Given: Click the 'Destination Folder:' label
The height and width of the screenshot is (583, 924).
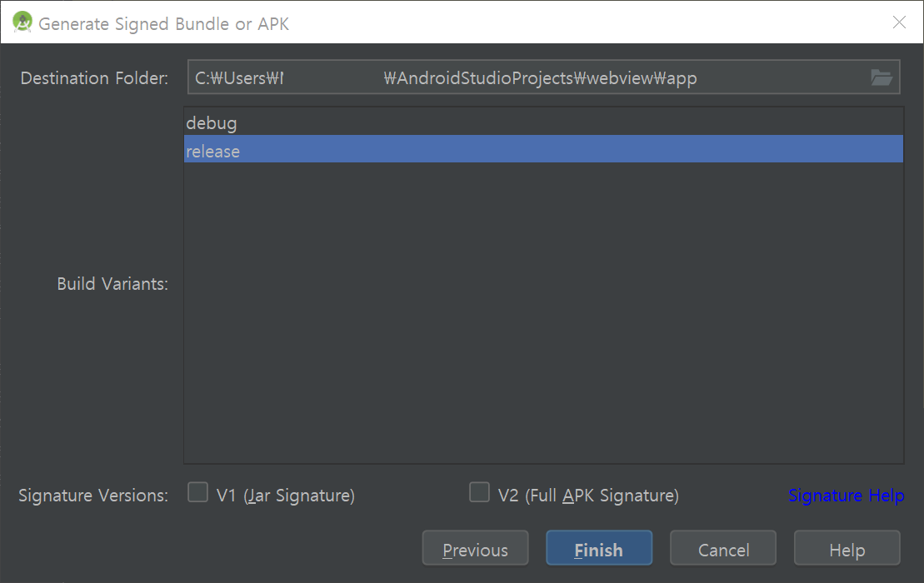Looking at the screenshot, I should 94,77.
